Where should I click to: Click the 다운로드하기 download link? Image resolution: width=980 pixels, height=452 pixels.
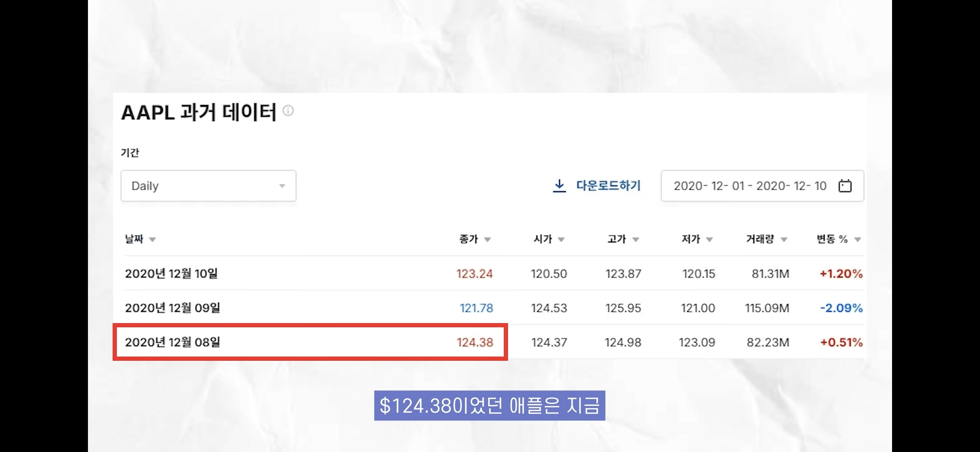click(x=608, y=186)
